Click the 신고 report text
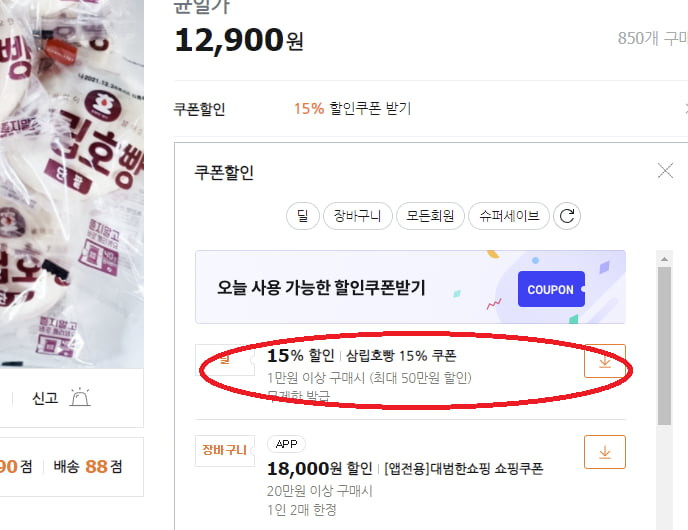Screen dimensions: 688x530 tap(45, 398)
